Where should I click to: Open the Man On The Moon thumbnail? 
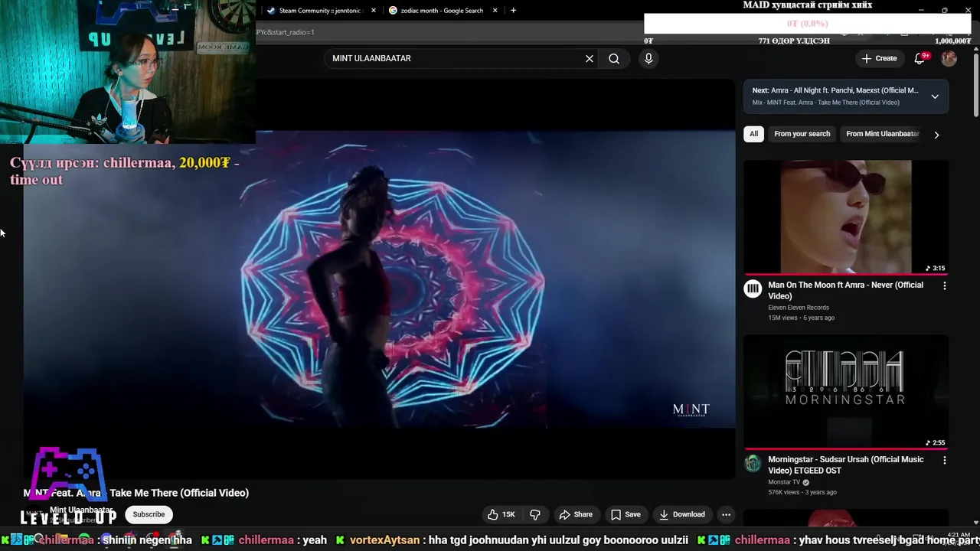click(846, 217)
